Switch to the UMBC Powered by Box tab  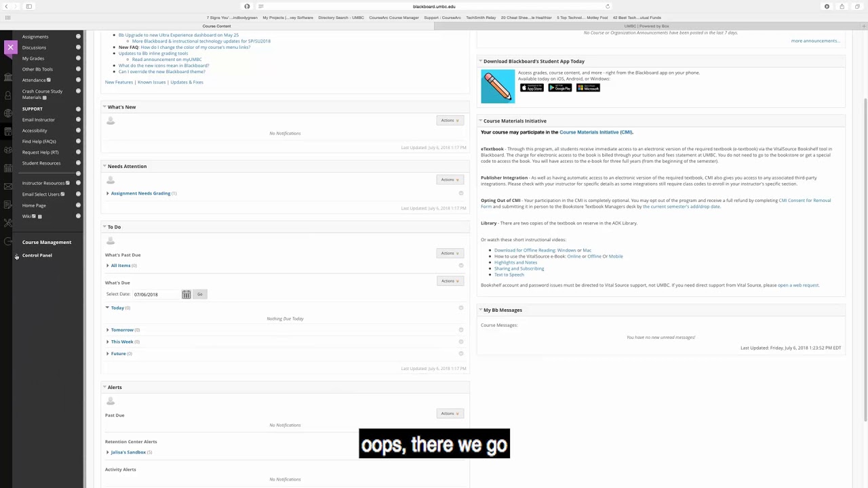[646, 26]
